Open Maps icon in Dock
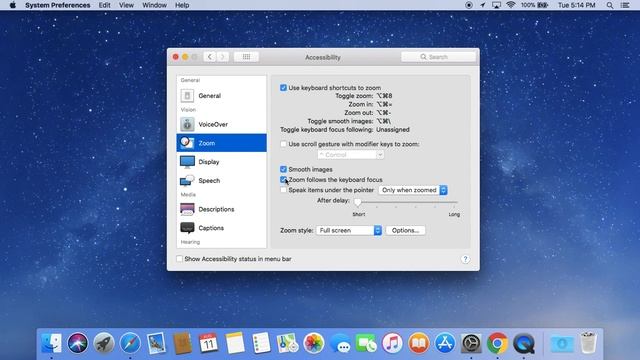The width and height of the screenshot is (640, 360). [x=287, y=343]
